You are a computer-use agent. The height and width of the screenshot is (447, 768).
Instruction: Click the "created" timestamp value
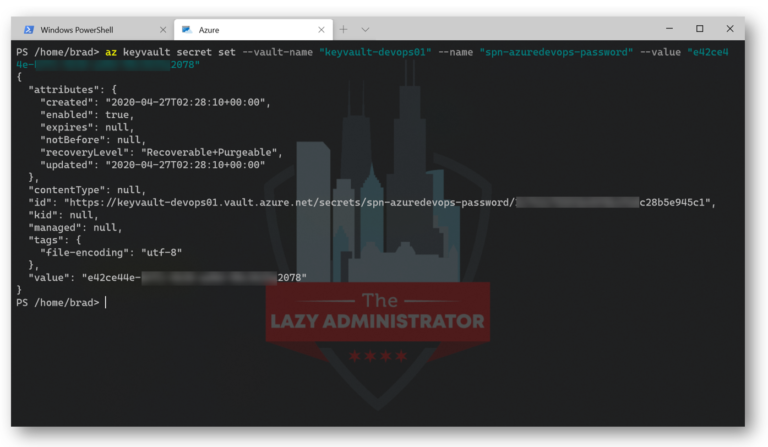(x=185, y=102)
